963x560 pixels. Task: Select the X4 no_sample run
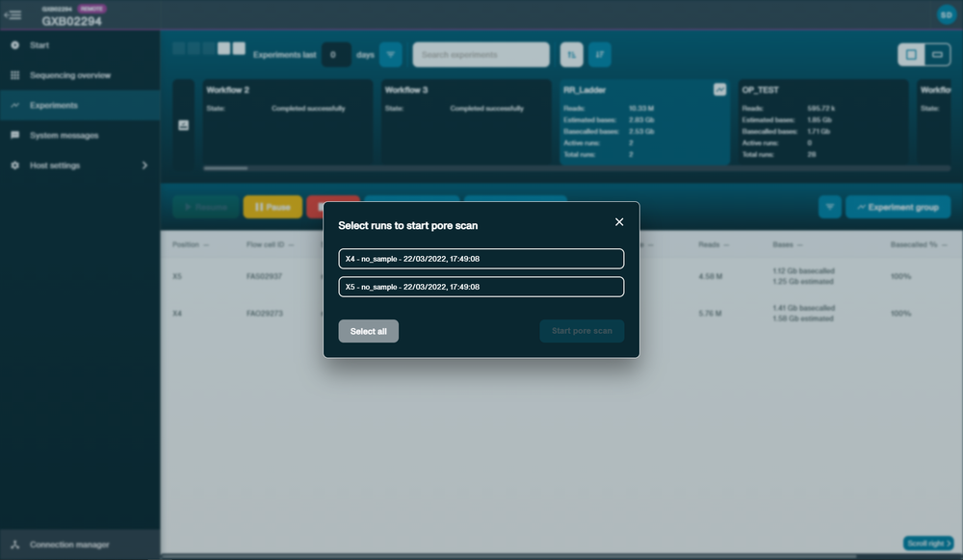pos(481,259)
